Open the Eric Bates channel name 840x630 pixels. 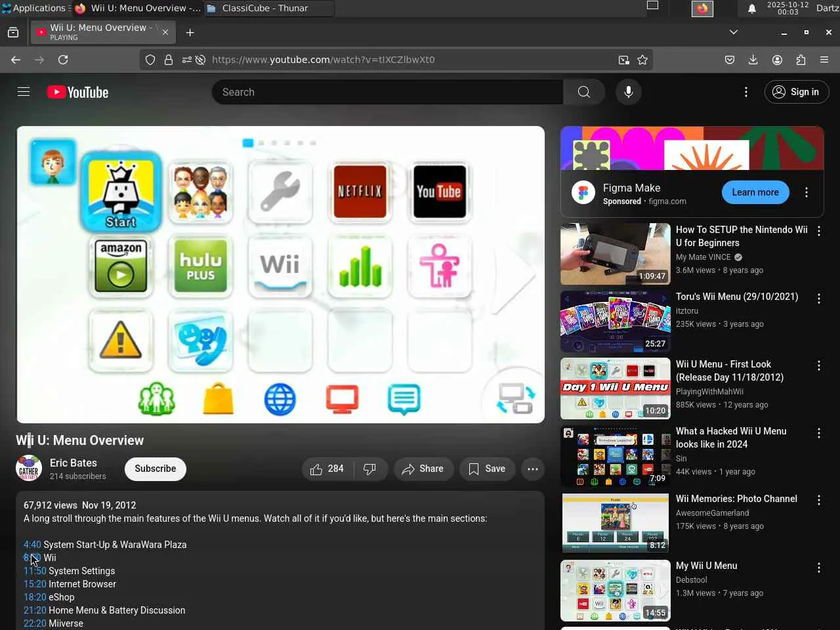coord(73,463)
